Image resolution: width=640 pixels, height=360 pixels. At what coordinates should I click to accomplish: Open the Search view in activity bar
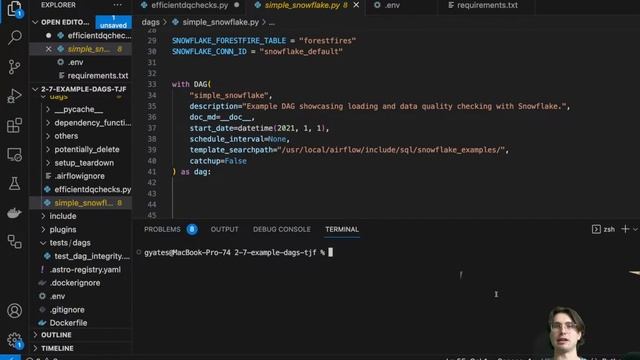[14, 37]
